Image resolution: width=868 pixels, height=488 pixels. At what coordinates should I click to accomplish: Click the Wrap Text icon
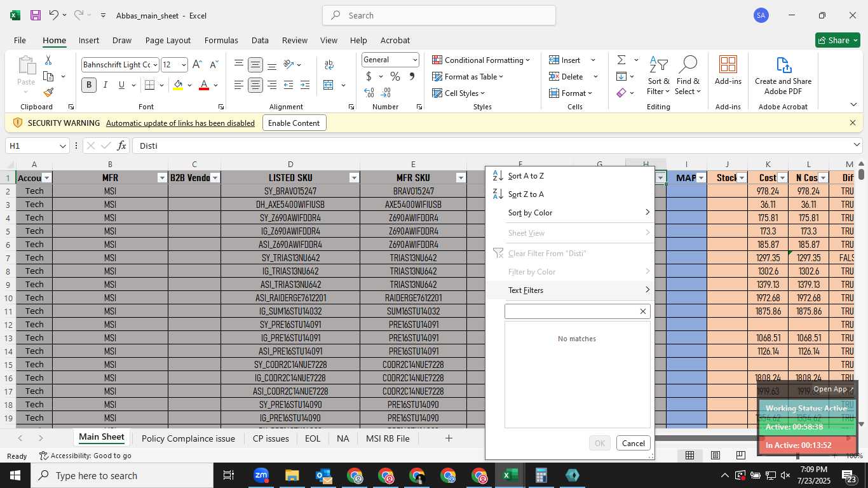pos(329,64)
